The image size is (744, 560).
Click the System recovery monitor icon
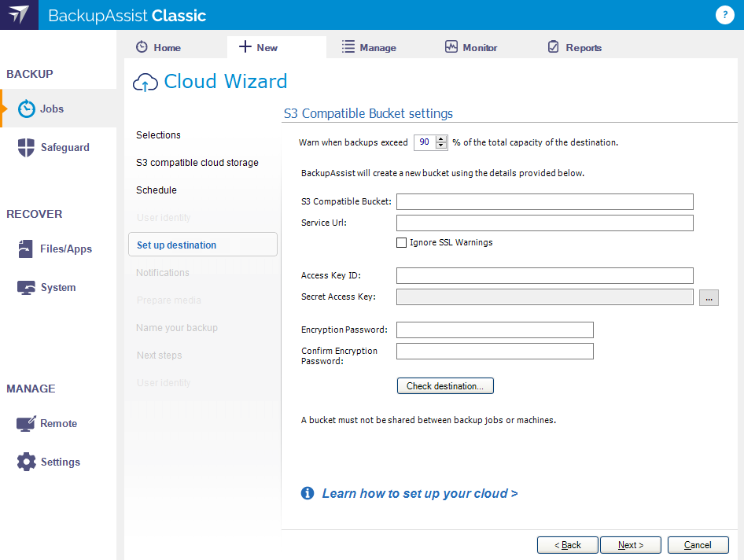click(x=26, y=288)
